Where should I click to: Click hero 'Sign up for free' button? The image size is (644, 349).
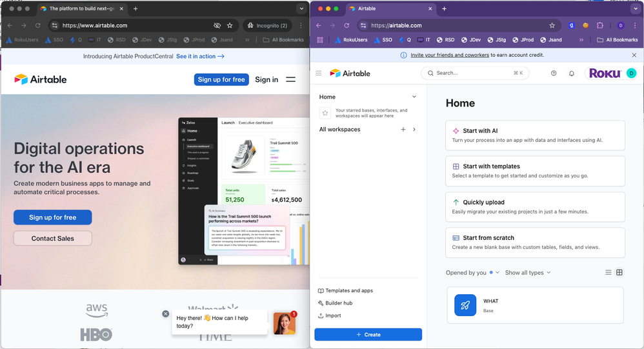(x=52, y=217)
